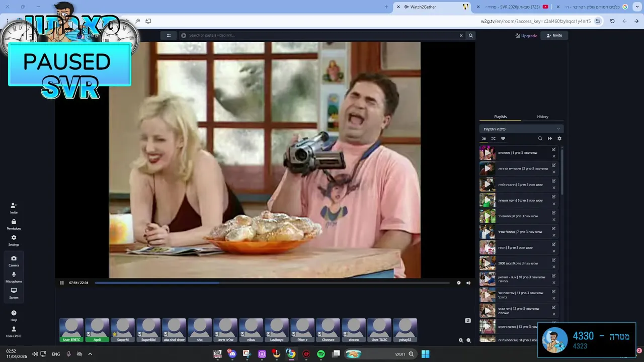
Task: Clear the video search field with X
Action: tap(461, 36)
